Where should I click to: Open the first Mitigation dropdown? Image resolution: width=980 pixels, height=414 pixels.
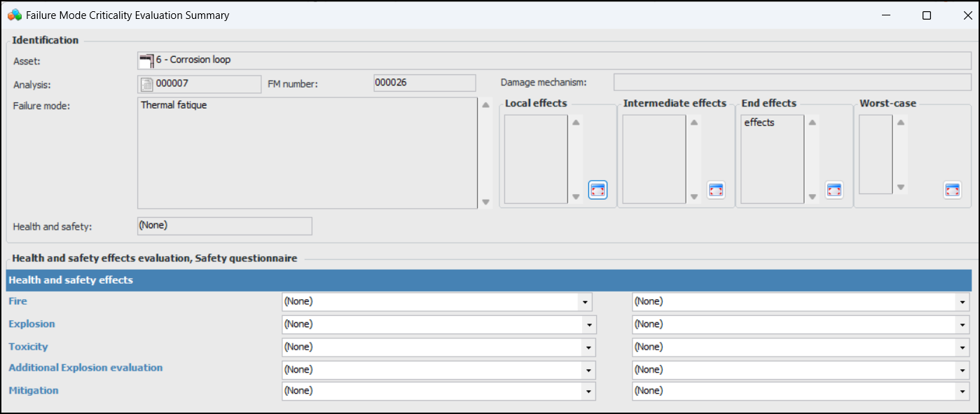(x=588, y=391)
